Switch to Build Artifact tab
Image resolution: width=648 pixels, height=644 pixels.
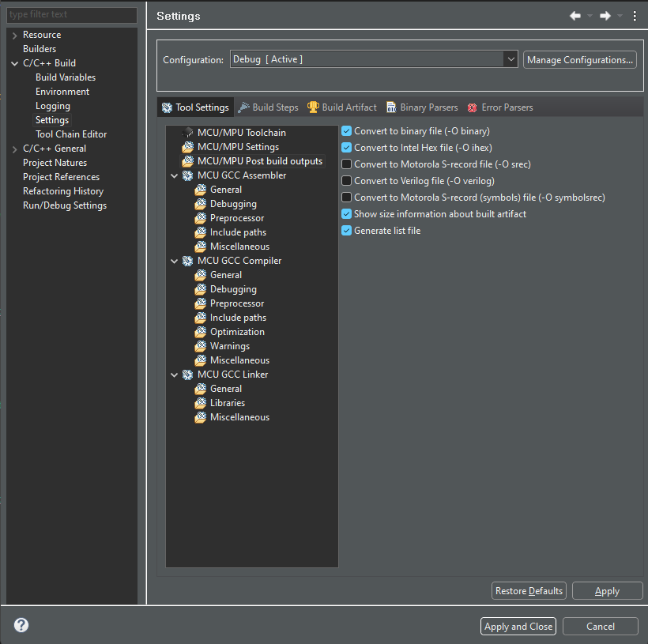[341, 107]
